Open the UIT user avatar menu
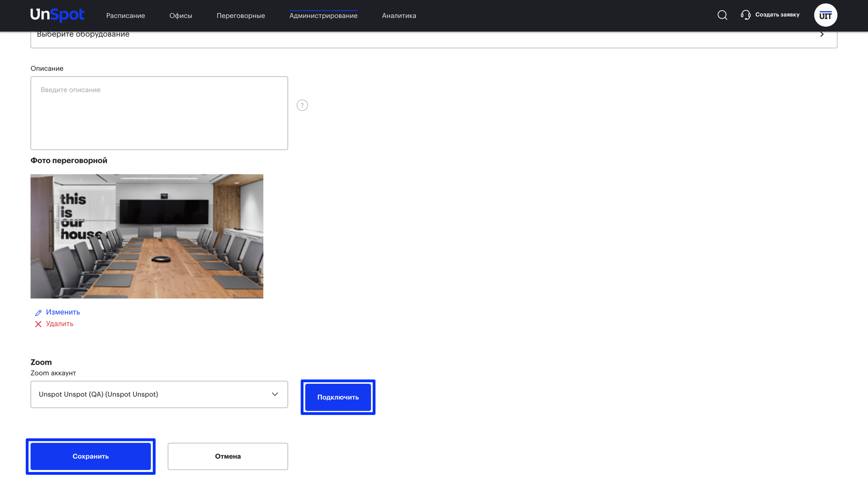 click(825, 15)
